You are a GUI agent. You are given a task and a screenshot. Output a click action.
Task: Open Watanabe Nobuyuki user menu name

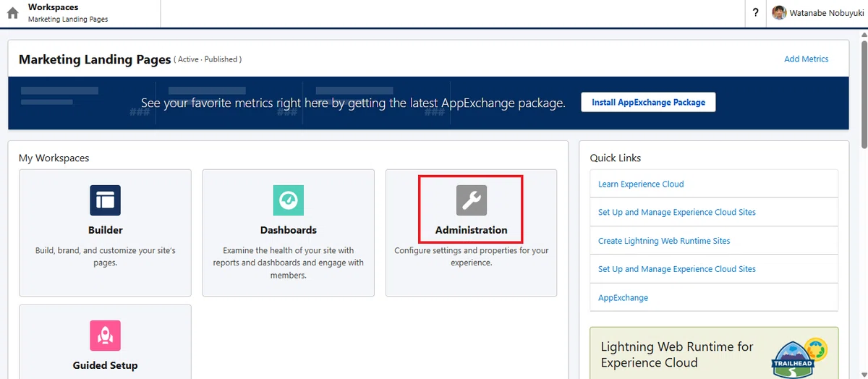point(827,13)
